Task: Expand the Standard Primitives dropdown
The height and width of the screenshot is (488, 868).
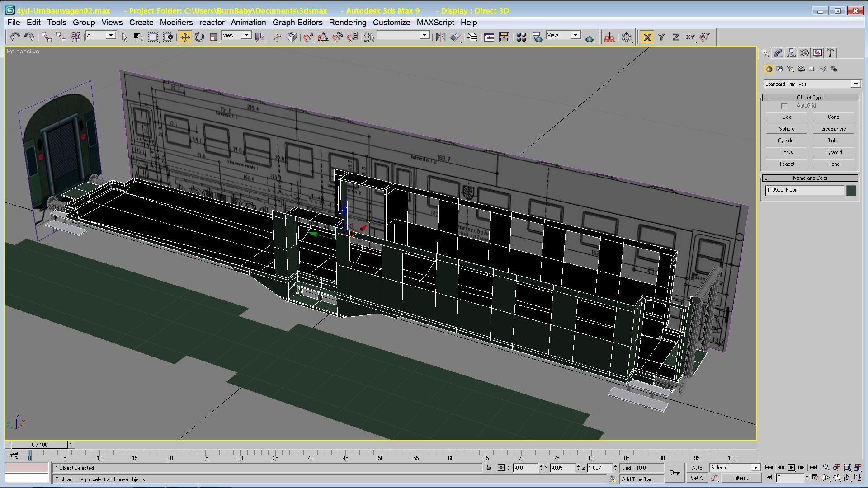Action: (x=855, y=84)
